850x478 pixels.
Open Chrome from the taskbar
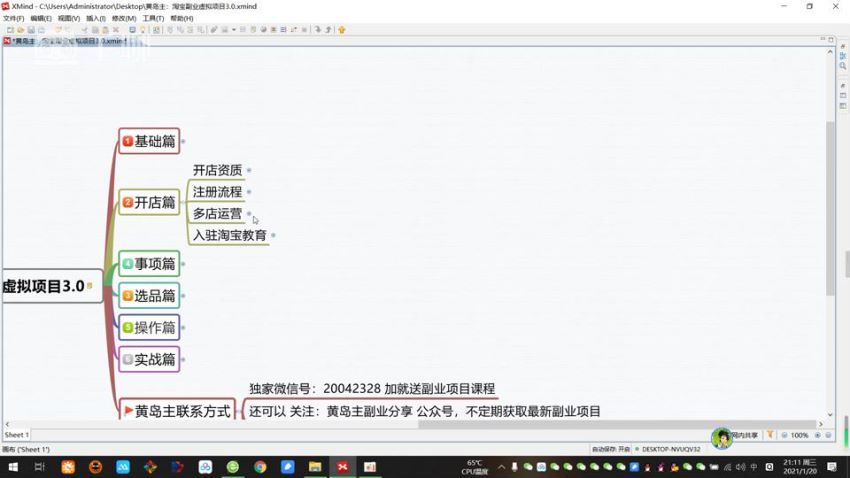pos(260,467)
